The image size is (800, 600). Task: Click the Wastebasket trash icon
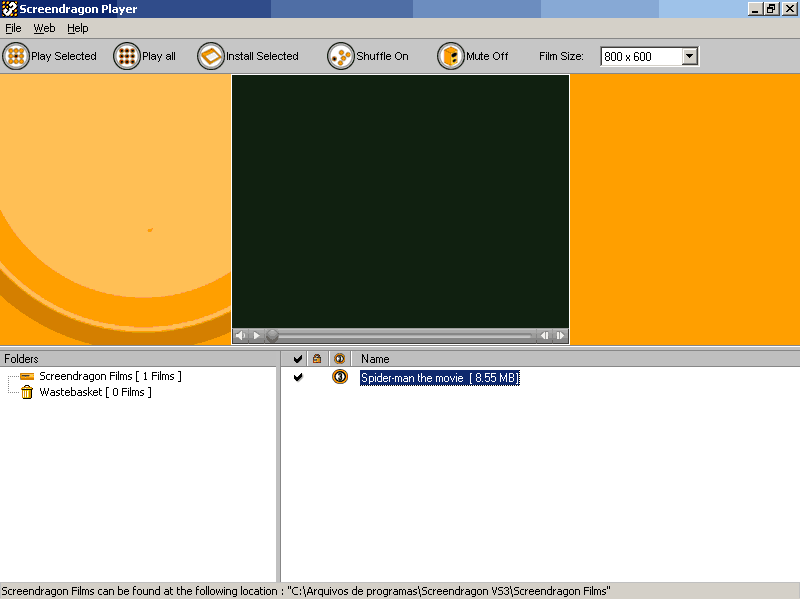[27, 392]
